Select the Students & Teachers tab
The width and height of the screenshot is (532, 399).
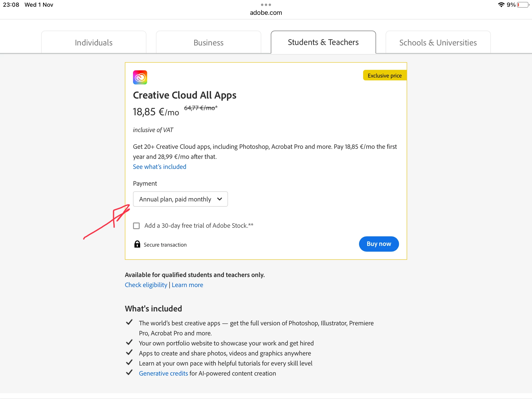point(323,42)
